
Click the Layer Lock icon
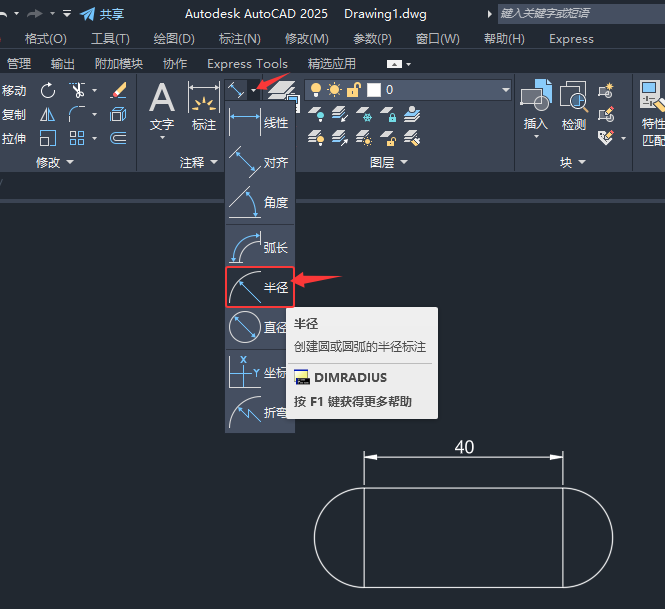pos(388,114)
